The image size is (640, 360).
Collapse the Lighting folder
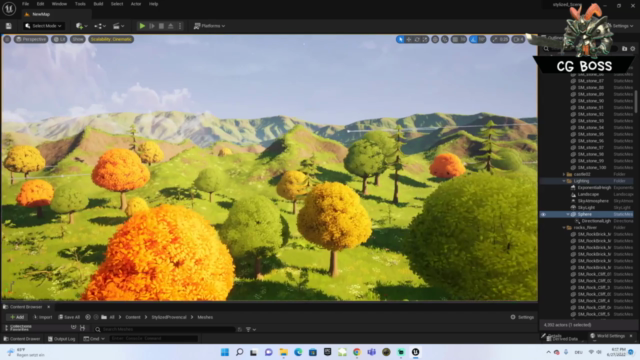point(564,181)
